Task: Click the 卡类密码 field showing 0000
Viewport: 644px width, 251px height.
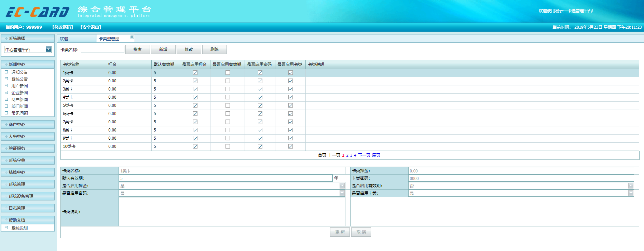Action: point(521,178)
